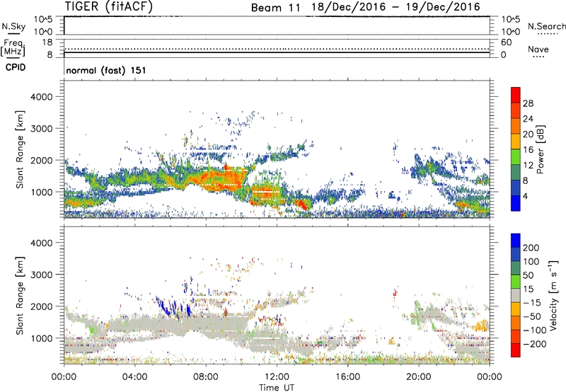
Task: Click the 'Time UT' axis title
Action: pyautogui.click(x=277, y=388)
